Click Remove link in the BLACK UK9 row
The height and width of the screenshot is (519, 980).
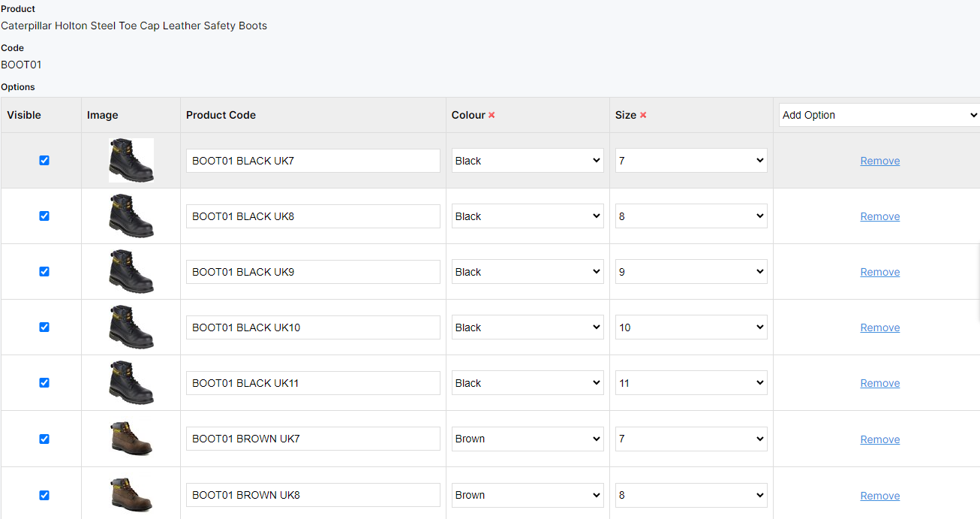point(879,272)
